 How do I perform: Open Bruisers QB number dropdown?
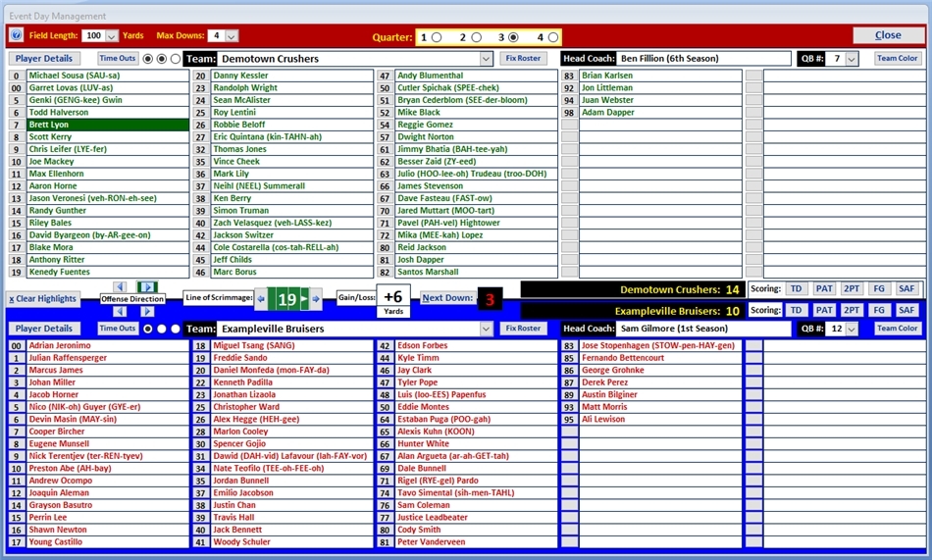[x=852, y=329]
